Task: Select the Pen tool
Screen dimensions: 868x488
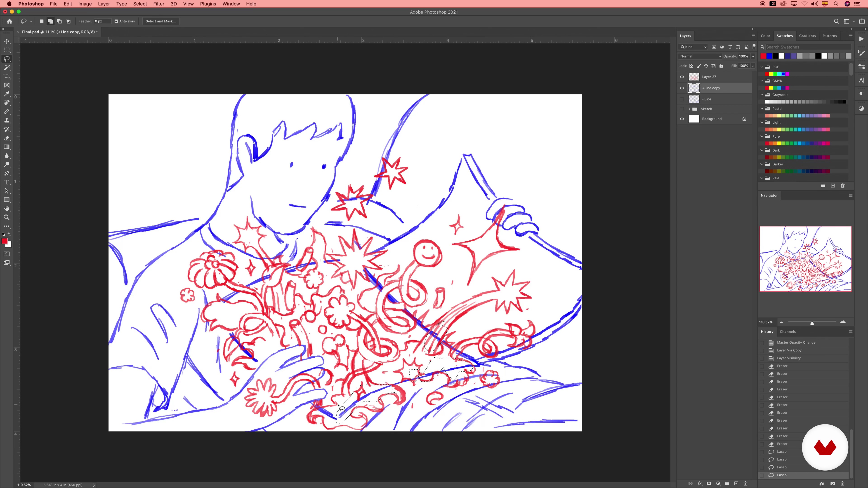Action: (x=7, y=173)
